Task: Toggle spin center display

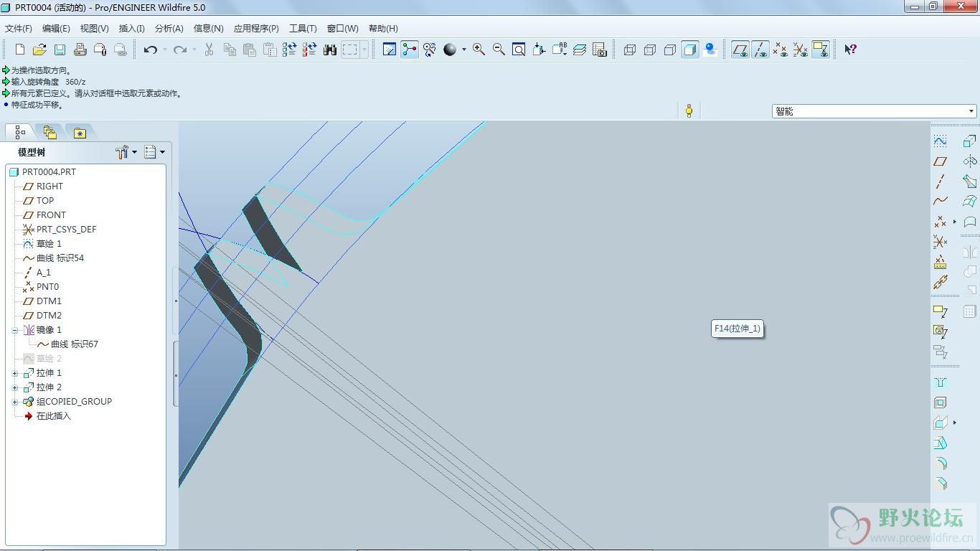Action: pyautogui.click(x=410, y=50)
